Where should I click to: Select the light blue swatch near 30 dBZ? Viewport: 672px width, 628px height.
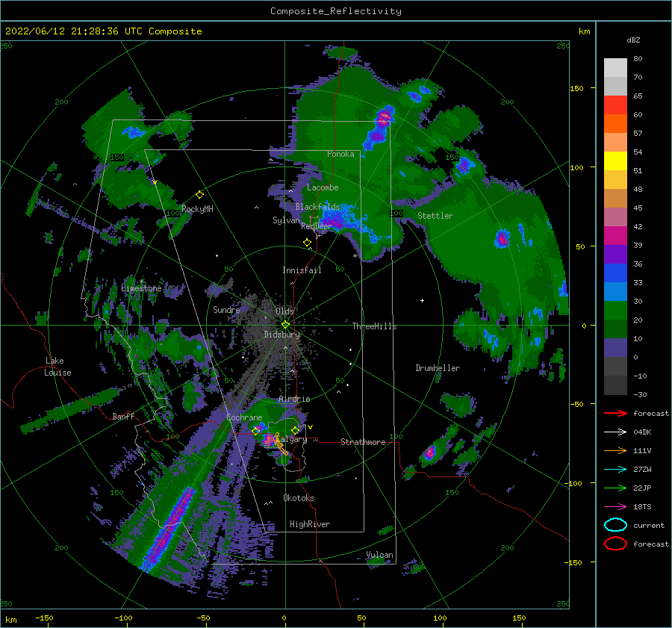pos(615,291)
